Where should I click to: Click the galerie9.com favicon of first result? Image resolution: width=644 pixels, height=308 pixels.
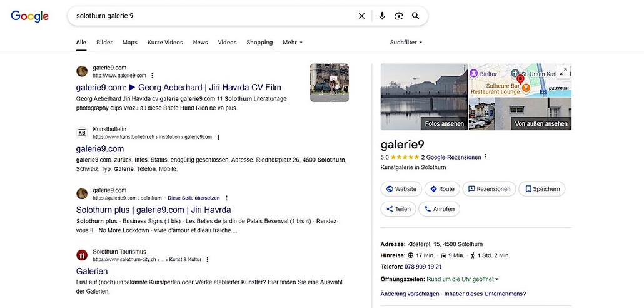point(82,71)
